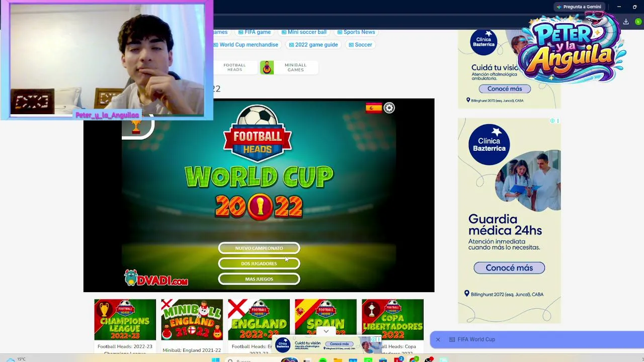Screen dimensions: 644x362
Task: Close the FIFA World Cup bottom bar
Action: pos(438,339)
